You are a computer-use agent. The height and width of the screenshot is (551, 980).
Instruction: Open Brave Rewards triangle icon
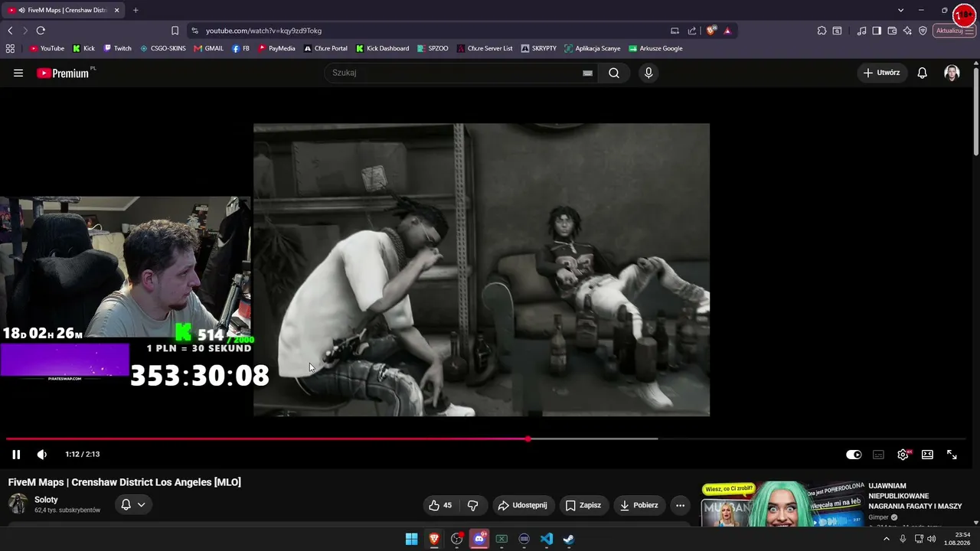click(727, 31)
